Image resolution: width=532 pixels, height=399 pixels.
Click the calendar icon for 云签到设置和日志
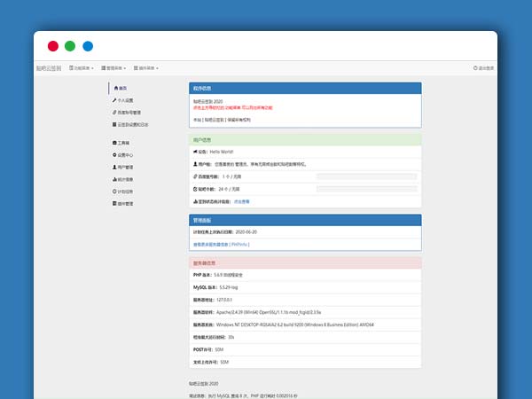tap(114, 125)
